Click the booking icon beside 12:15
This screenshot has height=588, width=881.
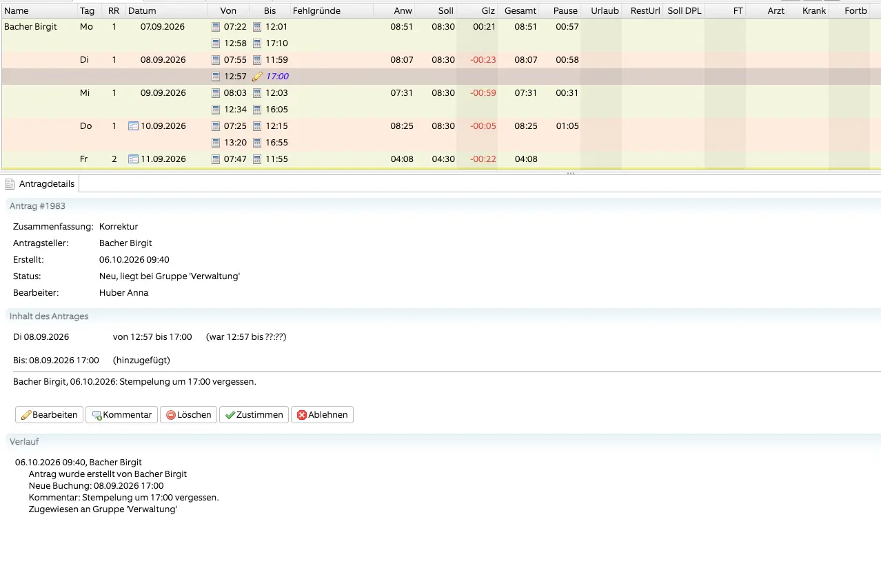(257, 126)
